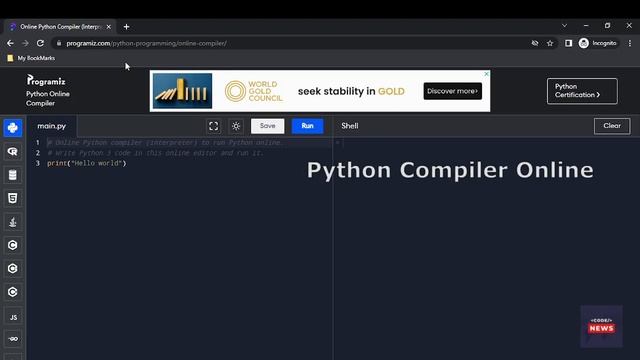
Task: Open Chrome three-dot menu
Action: (630, 43)
